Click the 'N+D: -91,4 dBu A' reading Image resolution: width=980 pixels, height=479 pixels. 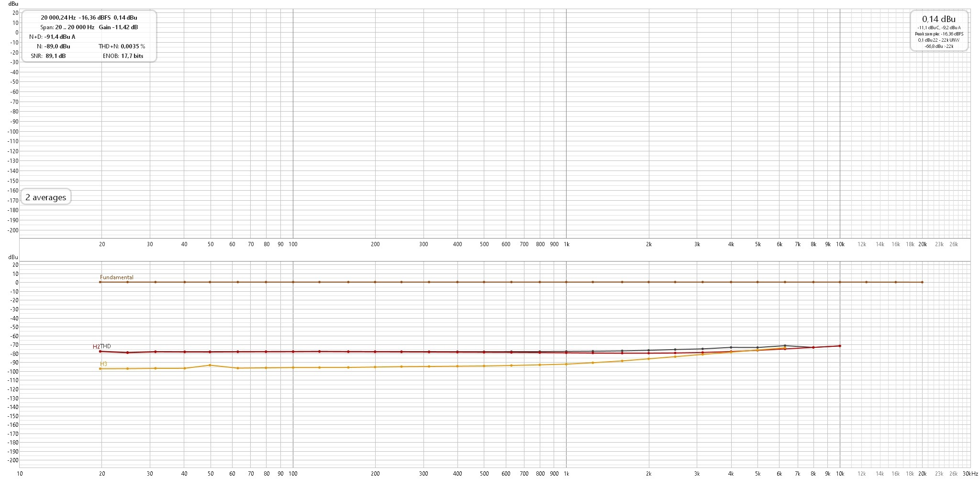pyautogui.click(x=52, y=37)
